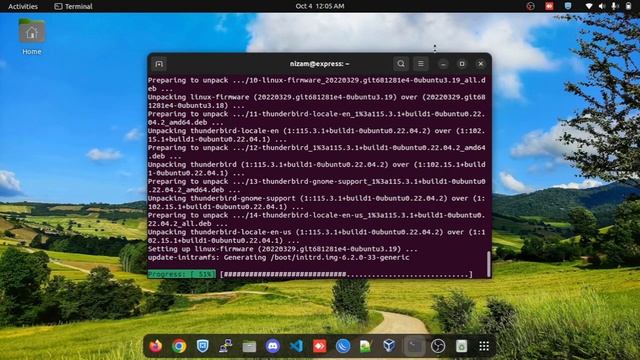Click the 'update-initramfs: Generating' line
This screenshot has height=360, width=640.
pyautogui.click(x=278, y=258)
